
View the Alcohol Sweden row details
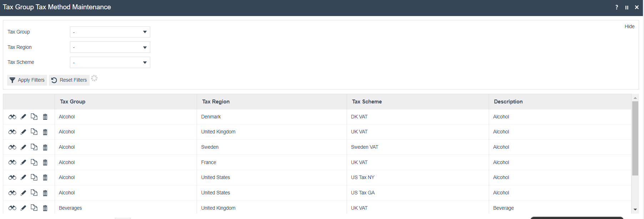click(12, 147)
